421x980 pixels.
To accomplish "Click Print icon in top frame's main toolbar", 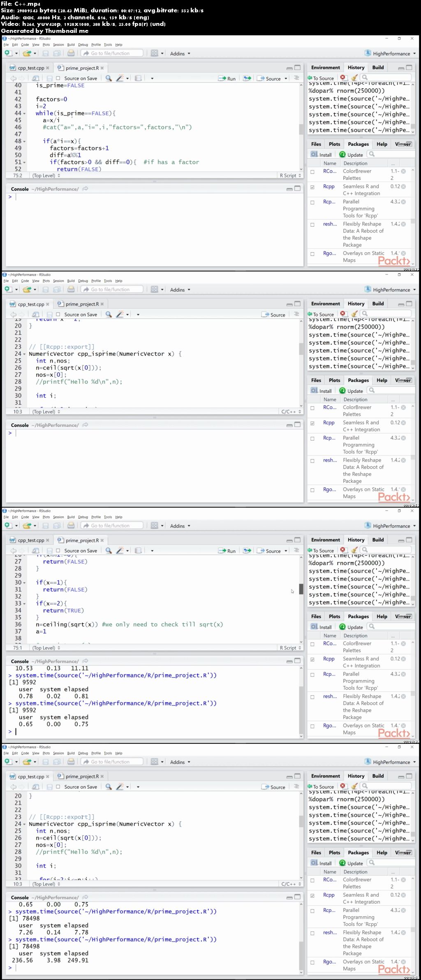I will pyautogui.click(x=71, y=53).
